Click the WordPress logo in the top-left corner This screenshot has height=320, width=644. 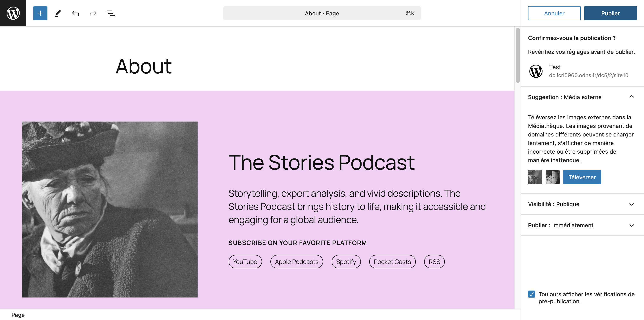[13, 13]
